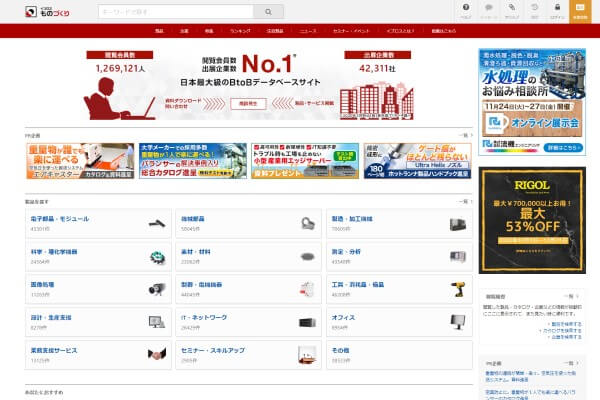Viewport: 600px width, 400px height.
Task: Click the monitor icon for 設計・生産支援
Action: click(x=157, y=322)
